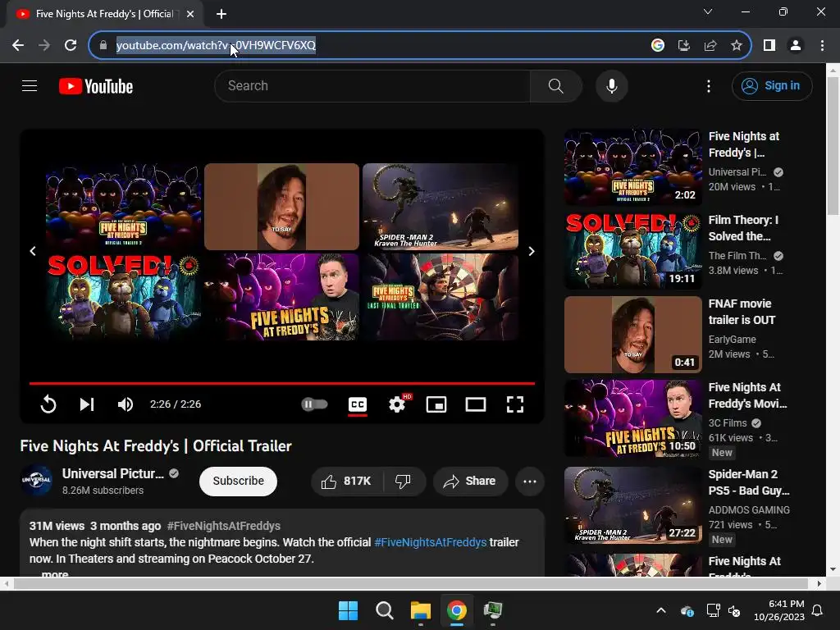Viewport: 840px width, 630px height.
Task: Open File Explorer from taskbar
Action: tap(421, 610)
